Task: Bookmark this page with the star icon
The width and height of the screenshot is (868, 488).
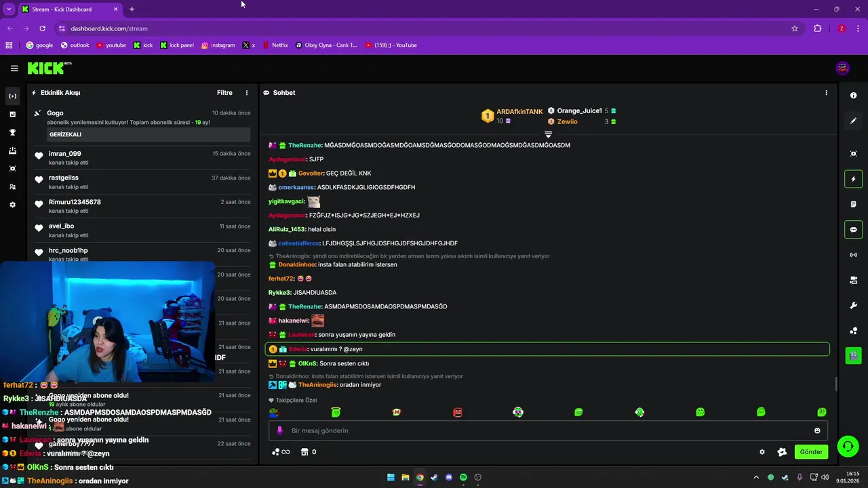Action: pyautogui.click(x=795, y=28)
